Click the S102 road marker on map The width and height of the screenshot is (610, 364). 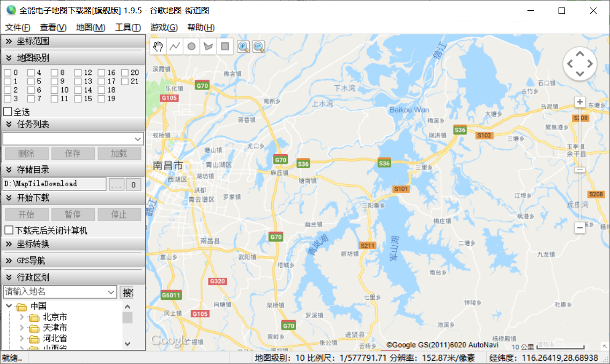[485, 135]
